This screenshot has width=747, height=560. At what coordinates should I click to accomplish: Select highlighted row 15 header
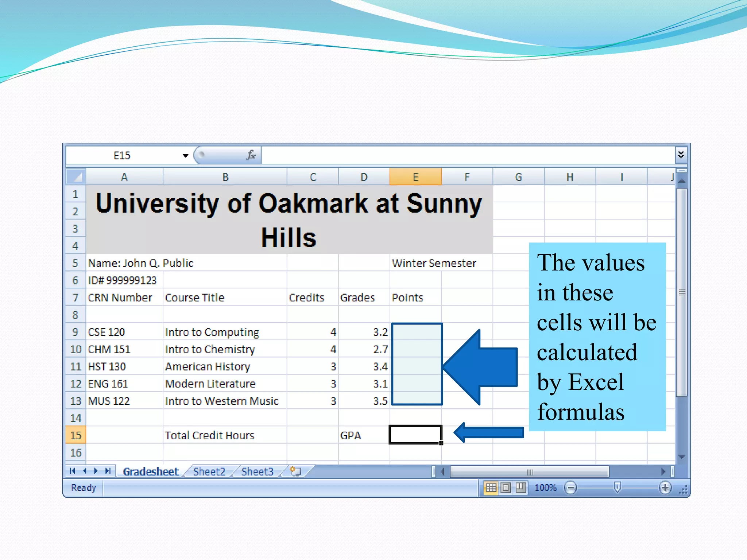(x=76, y=435)
